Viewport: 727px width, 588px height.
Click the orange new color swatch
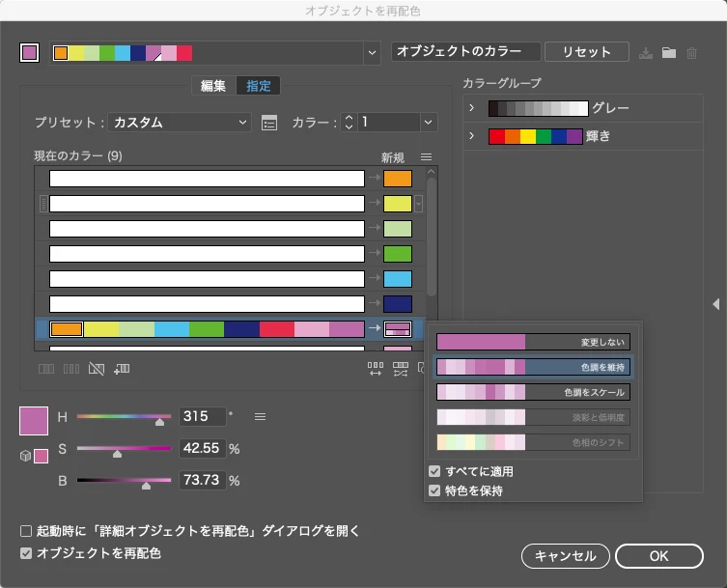point(398,179)
